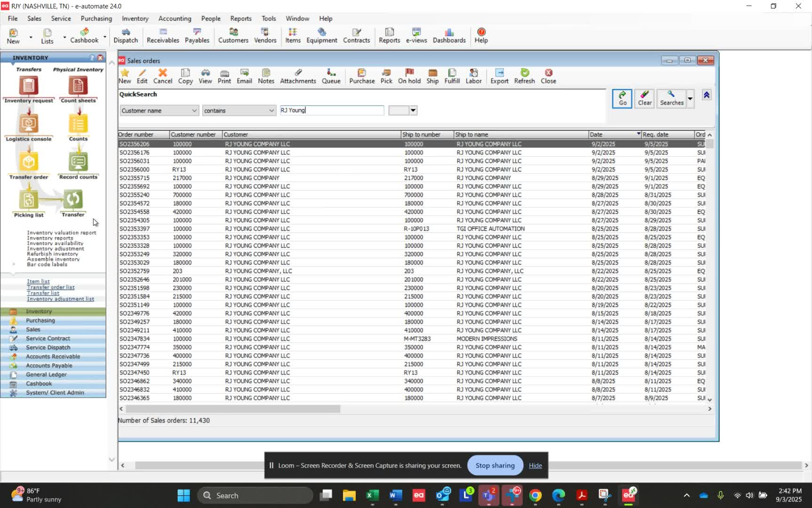The width and height of the screenshot is (812, 508).
Task: Open Contracts from the main toolbar
Action: pyautogui.click(x=356, y=36)
